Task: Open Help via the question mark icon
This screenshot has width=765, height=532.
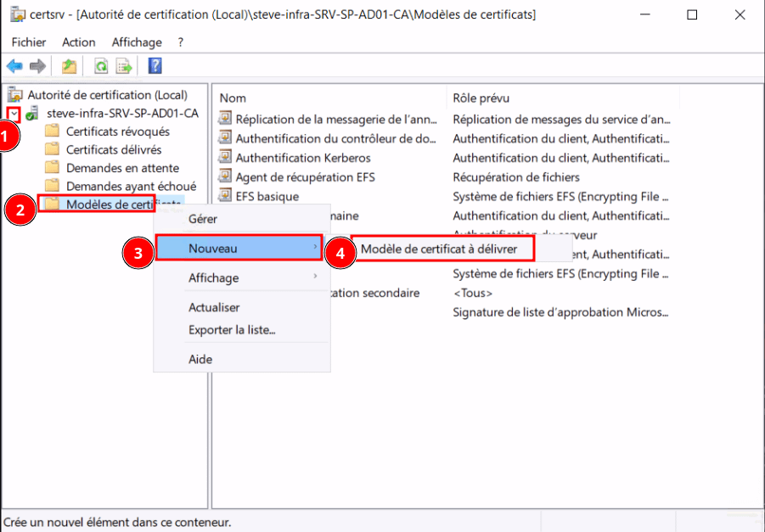Action: pos(155,66)
